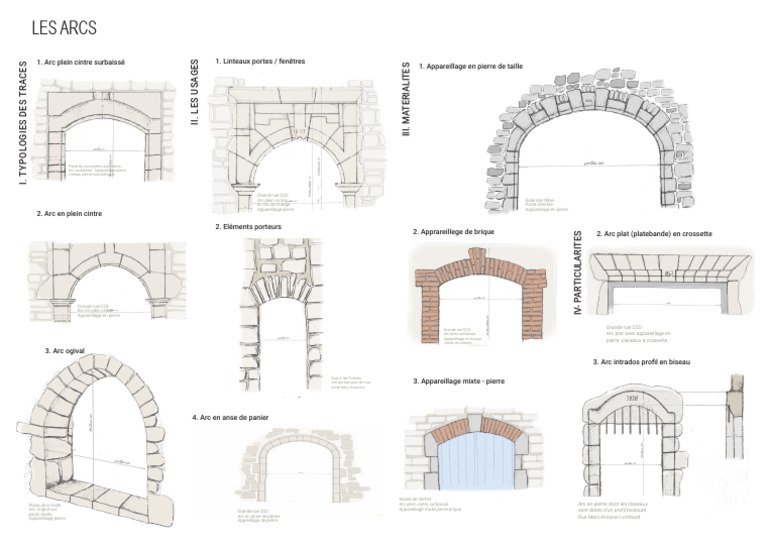768x543 pixels.
Task: Click '2. Arc plat (platebande) en crossette' label
Action: click(x=654, y=234)
